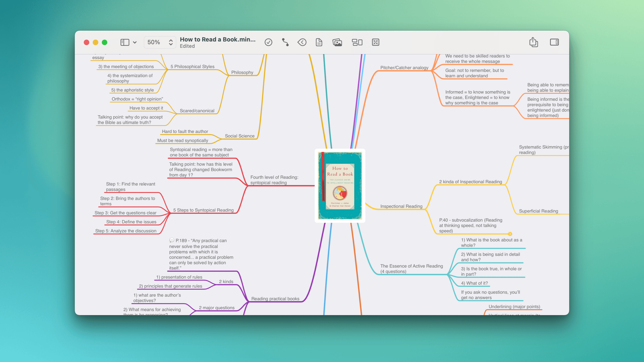Select the Social Science node

(x=240, y=136)
